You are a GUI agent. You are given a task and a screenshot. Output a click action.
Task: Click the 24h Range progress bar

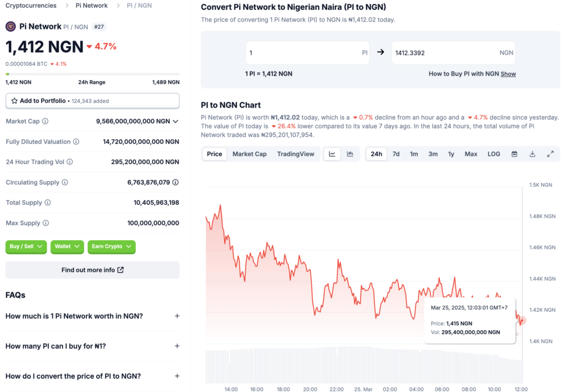click(x=93, y=74)
